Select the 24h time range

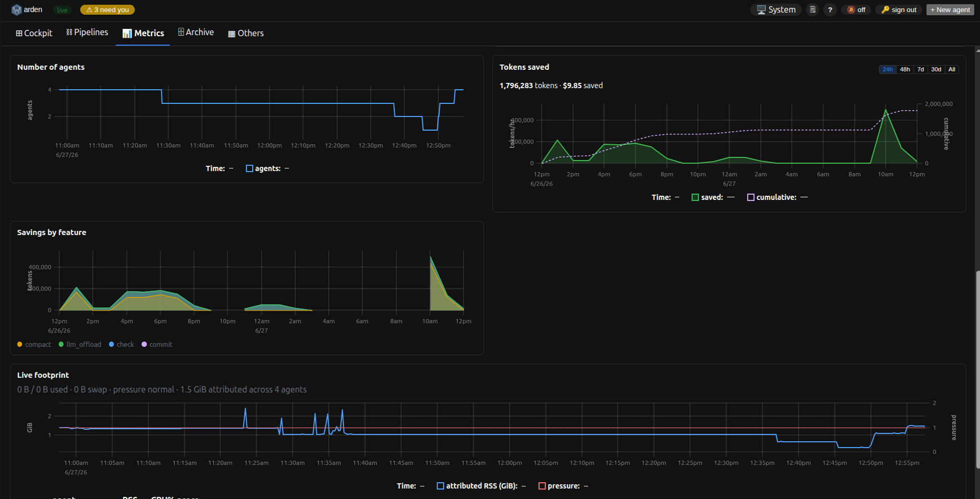pyautogui.click(x=887, y=69)
